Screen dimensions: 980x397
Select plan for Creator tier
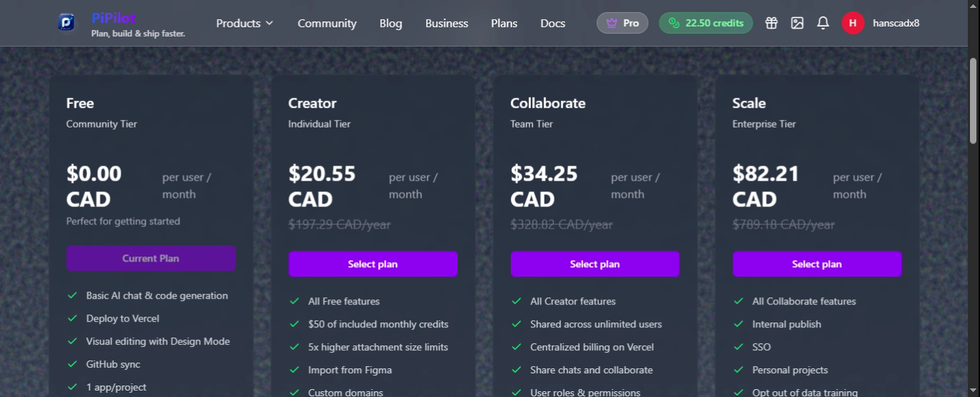point(372,264)
